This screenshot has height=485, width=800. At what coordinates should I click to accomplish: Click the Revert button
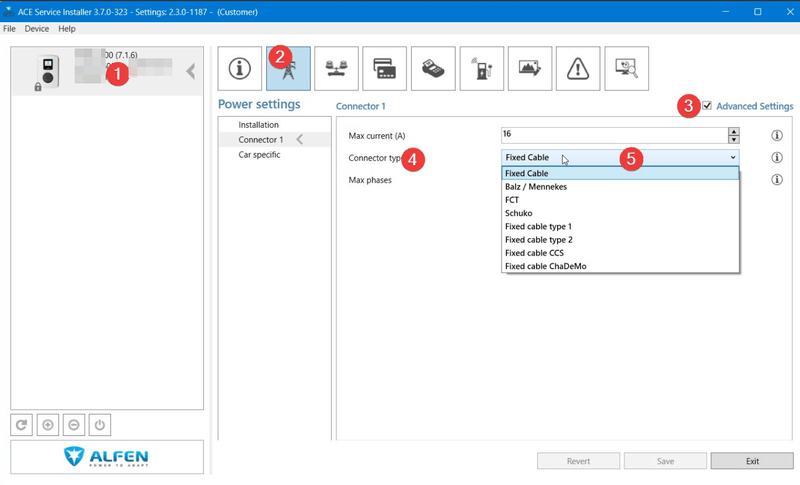tap(578, 461)
